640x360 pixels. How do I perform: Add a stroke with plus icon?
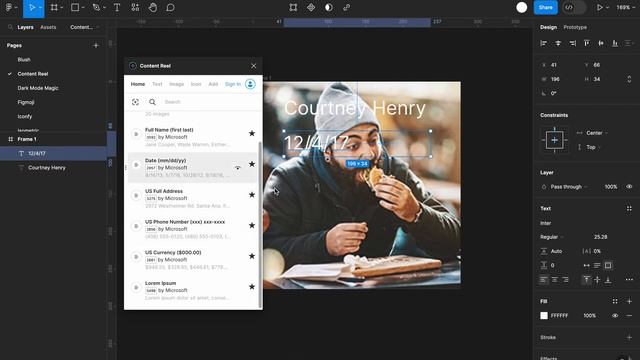tap(629, 338)
